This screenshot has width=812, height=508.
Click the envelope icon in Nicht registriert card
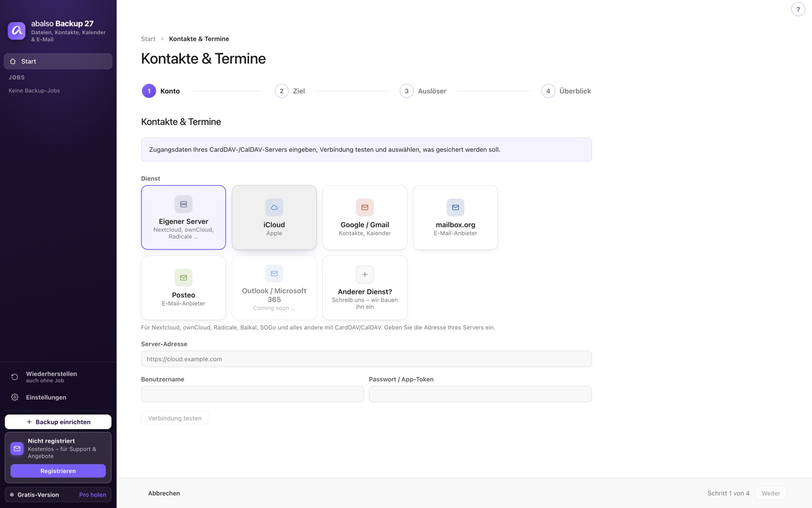point(17,449)
